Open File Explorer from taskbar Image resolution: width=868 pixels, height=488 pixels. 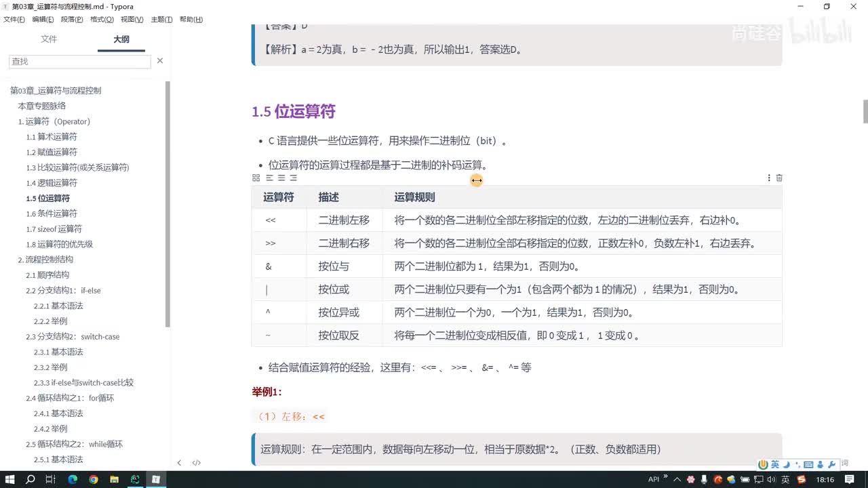coord(114,479)
